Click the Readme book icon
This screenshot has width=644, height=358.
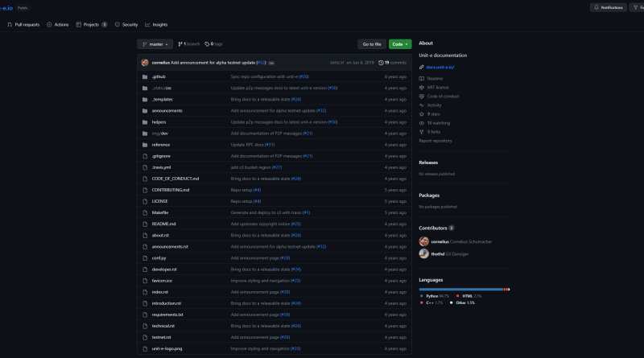[421, 78]
